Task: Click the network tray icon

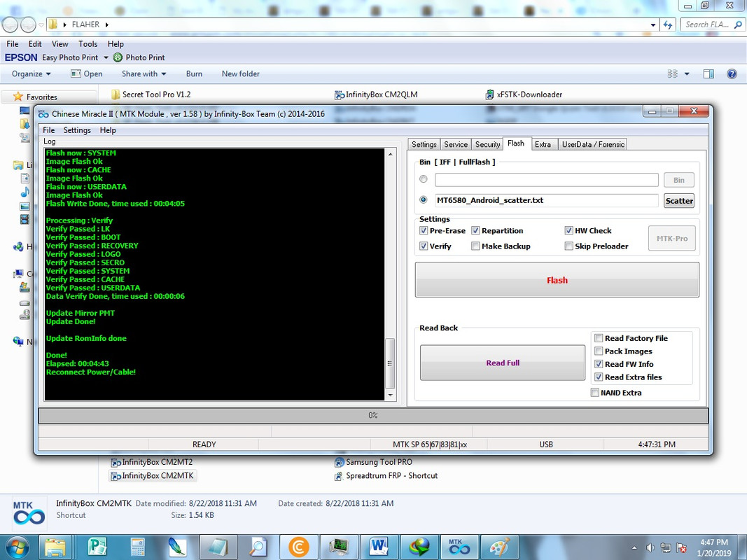Action: coord(666,547)
